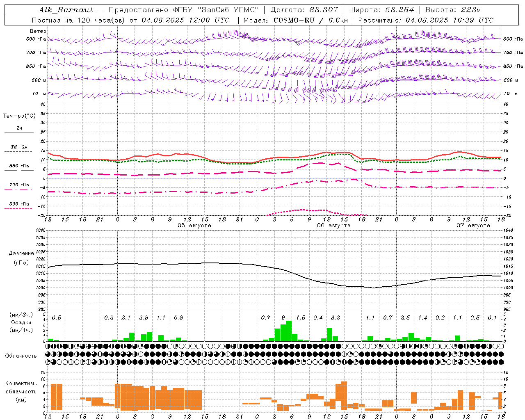The image size is (525, 420).
Task: Click the Alk_Barnaul station title
Action: tap(66, 10)
